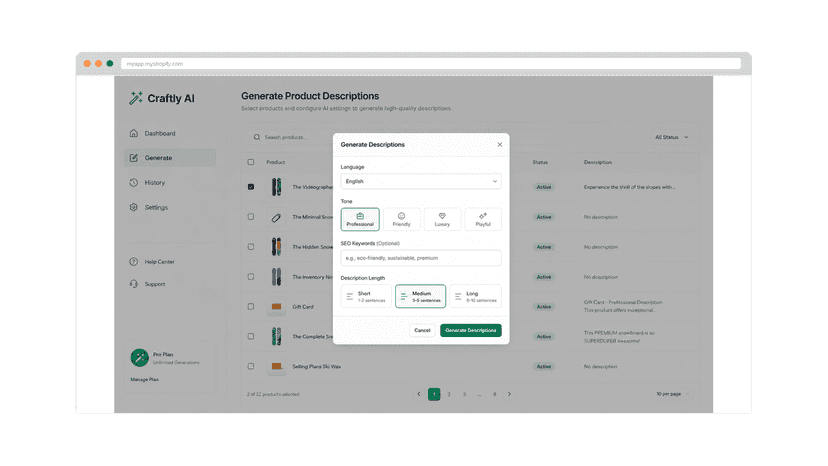The height and width of the screenshot is (466, 828).
Task: Choose the Luxury tone option
Action: click(x=442, y=219)
